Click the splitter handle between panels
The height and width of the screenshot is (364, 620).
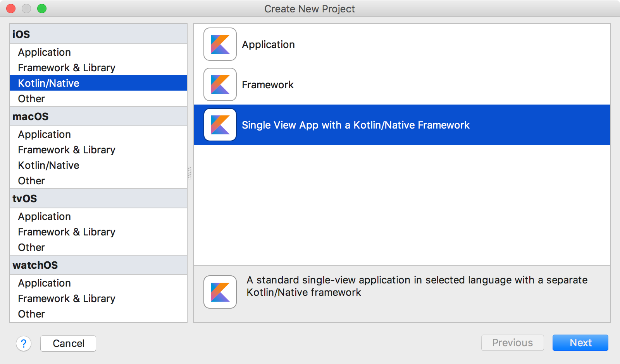(190, 173)
